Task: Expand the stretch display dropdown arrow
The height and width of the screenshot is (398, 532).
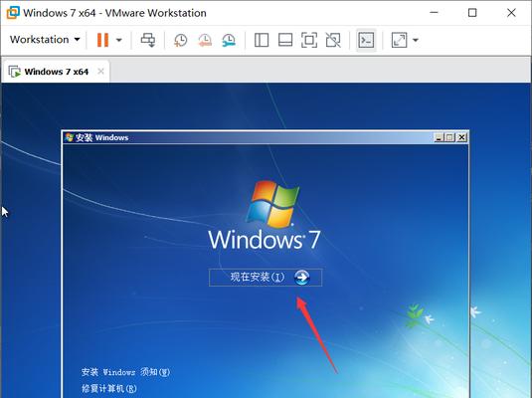Action: (416, 40)
